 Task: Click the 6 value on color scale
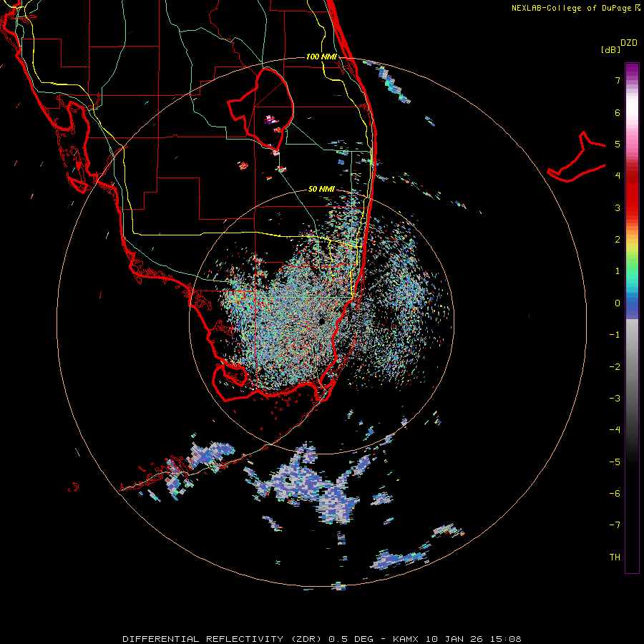click(618, 112)
